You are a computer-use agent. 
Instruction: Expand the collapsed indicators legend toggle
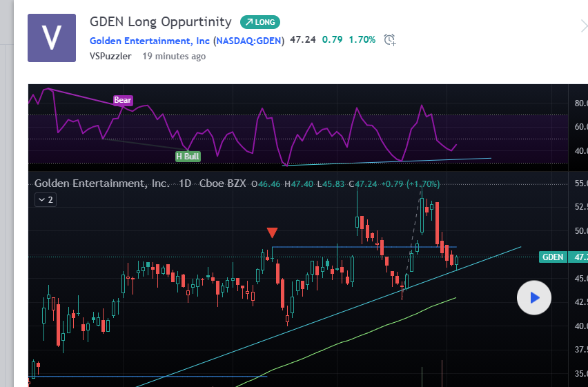[46, 200]
